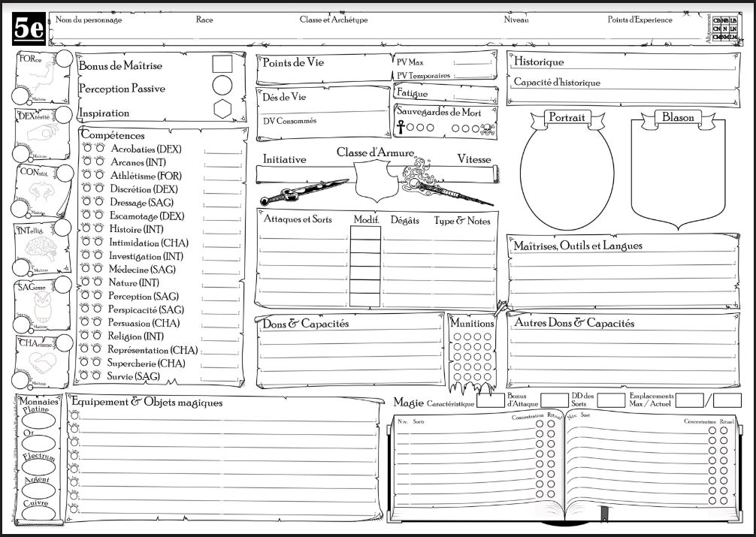Mark the death save circle nearest the skull
This screenshot has width=756, height=537.
point(476,128)
